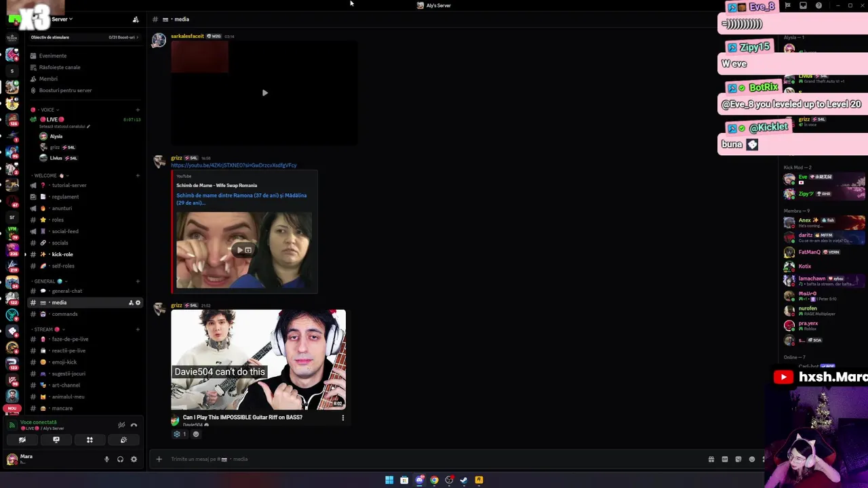
Task: Open the mancare channel
Action: [62, 408]
